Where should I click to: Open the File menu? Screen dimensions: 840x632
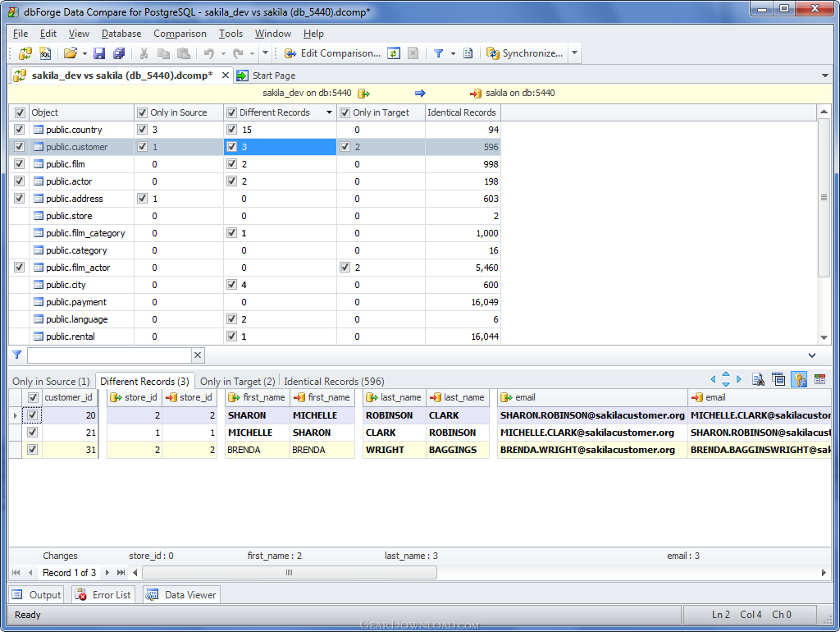pos(21,33)
